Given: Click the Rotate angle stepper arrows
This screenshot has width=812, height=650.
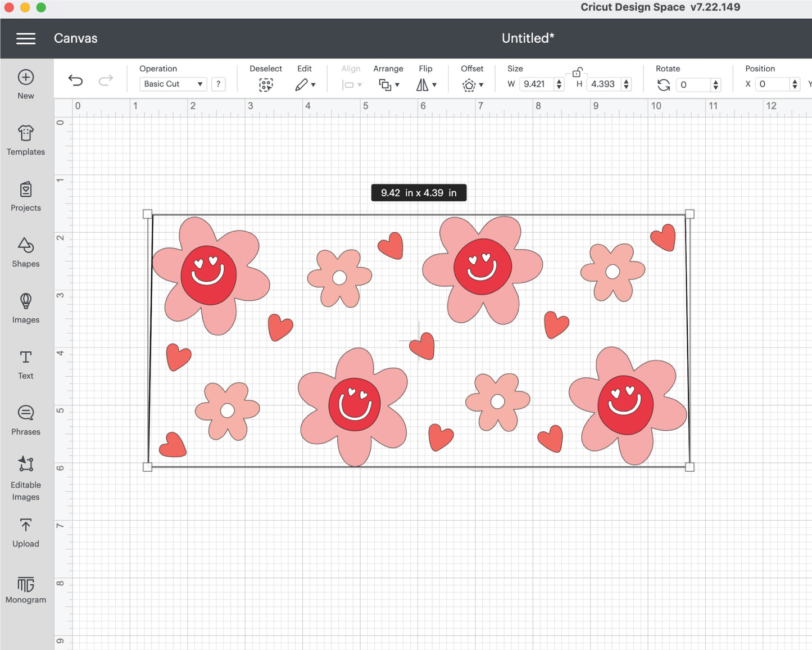Looking at the screenshot, I should (x=715, y=84).
